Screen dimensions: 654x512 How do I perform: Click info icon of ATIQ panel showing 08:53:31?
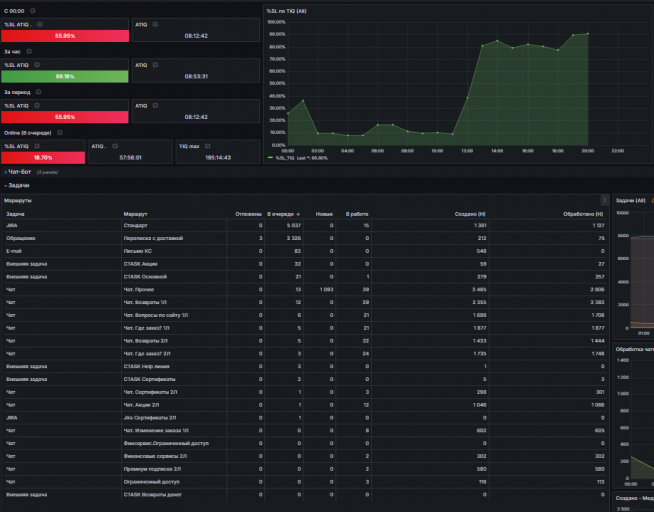point(155,65)
